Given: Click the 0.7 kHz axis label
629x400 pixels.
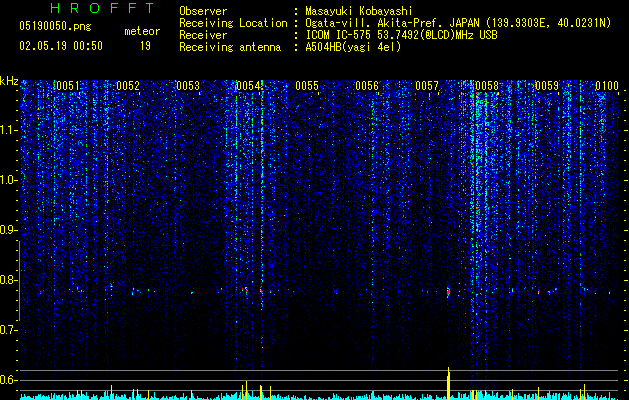Looking at the screenshot, I should point(9,330).
